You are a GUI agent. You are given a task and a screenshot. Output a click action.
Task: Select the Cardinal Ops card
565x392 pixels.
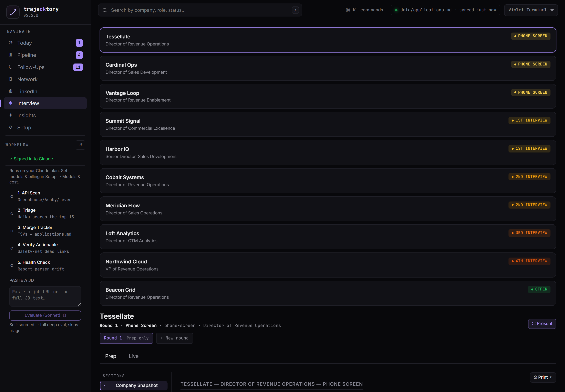pos(328,68)
